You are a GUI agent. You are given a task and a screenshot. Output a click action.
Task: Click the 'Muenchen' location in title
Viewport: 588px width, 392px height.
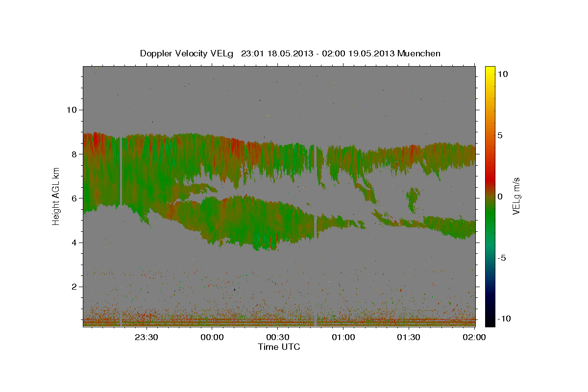(419, 53)
